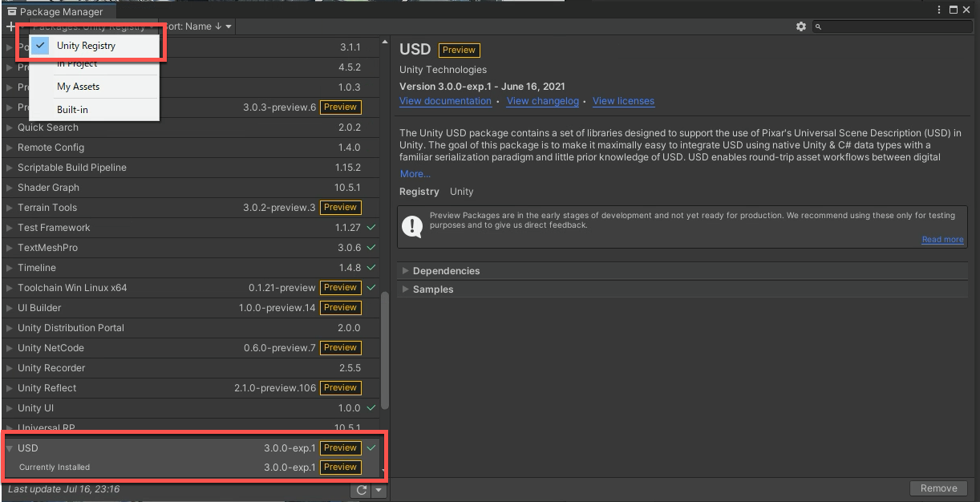Viewport: 980px width, 502px height.
Task: Collapse the USD package foldout
Action: [8, 448]
